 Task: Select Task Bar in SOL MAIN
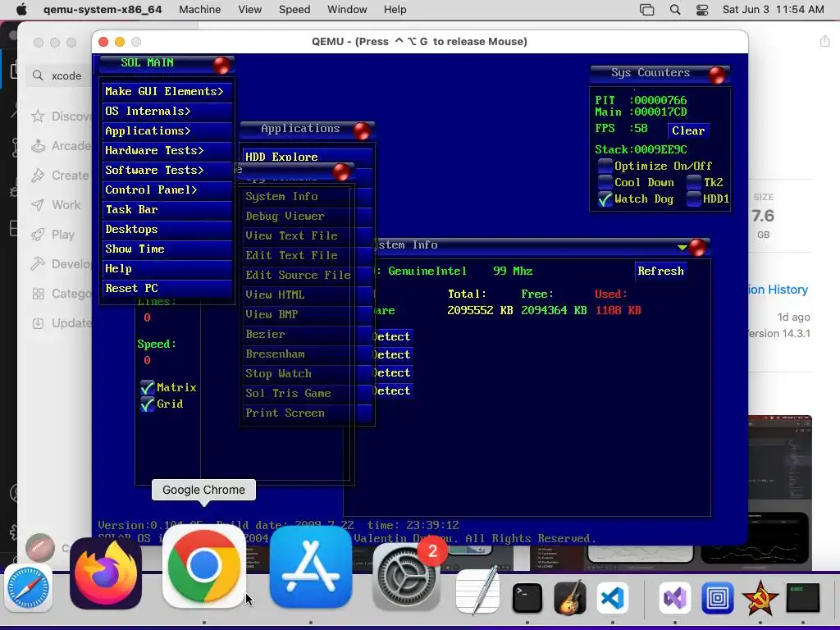pos(167,209)
